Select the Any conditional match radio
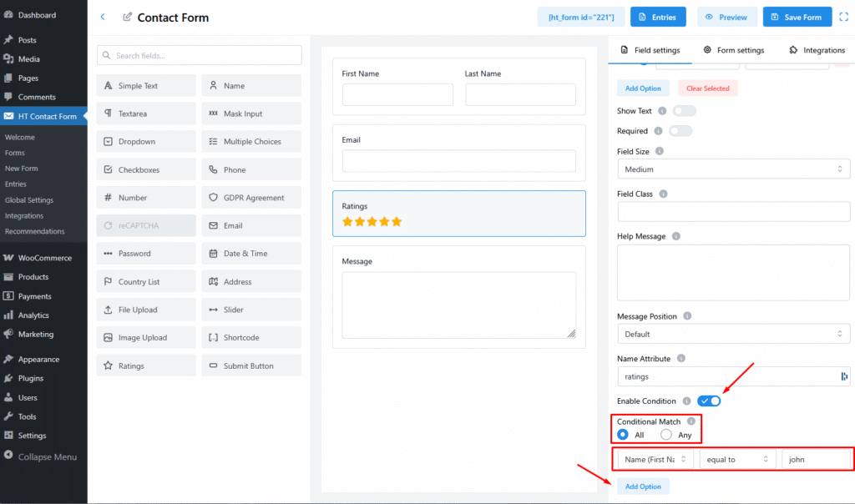The height and width of the screenshot is (504, 855). pos(666,435)
